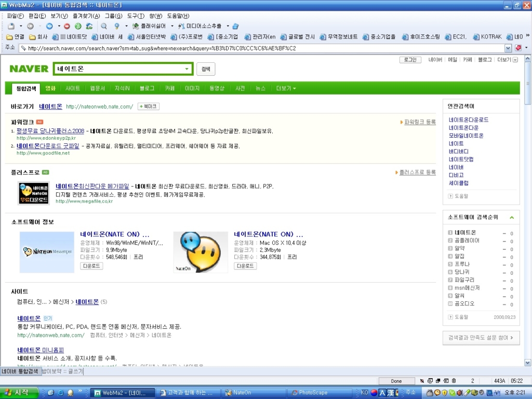Click the 검색 search button
This screenshot has height=399, width=532.
206,69
